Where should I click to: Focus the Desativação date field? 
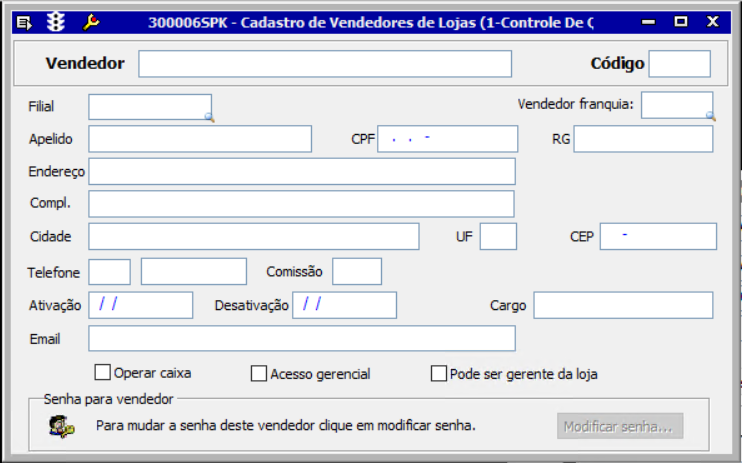(x=344, y=305)
